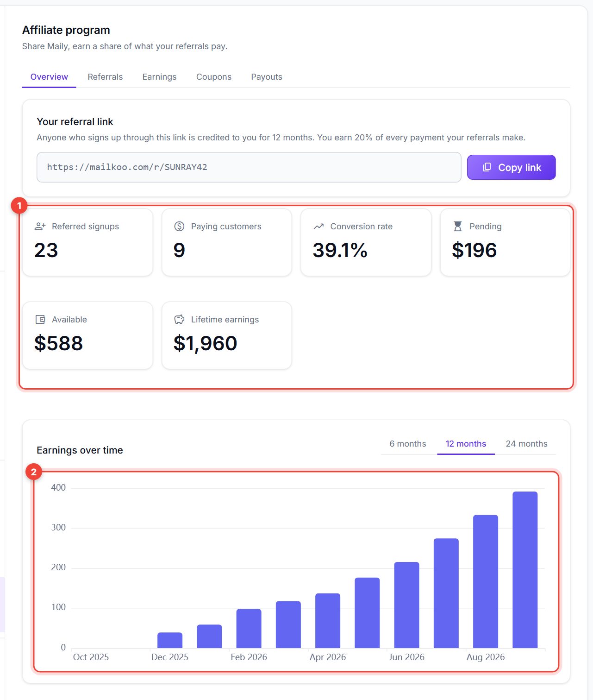Open the Earnings tab
The width and height of the screenshot is (593, 700).
(159, 77)
